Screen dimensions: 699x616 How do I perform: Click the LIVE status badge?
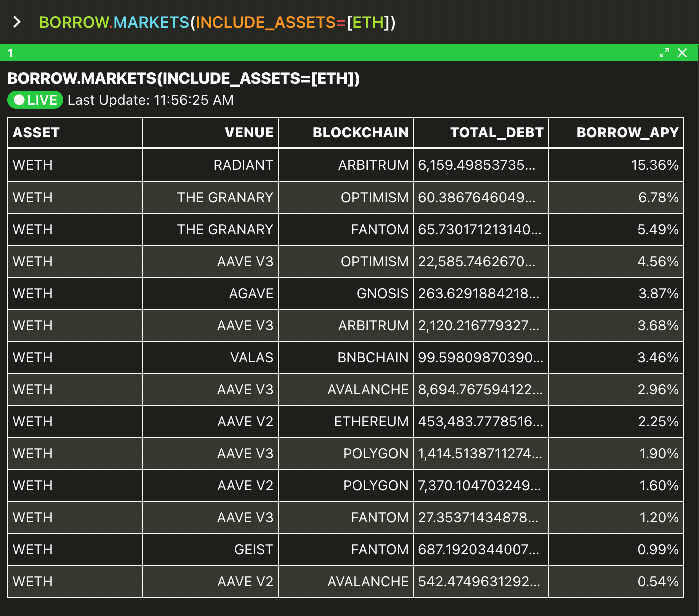[x=35, y=100]
